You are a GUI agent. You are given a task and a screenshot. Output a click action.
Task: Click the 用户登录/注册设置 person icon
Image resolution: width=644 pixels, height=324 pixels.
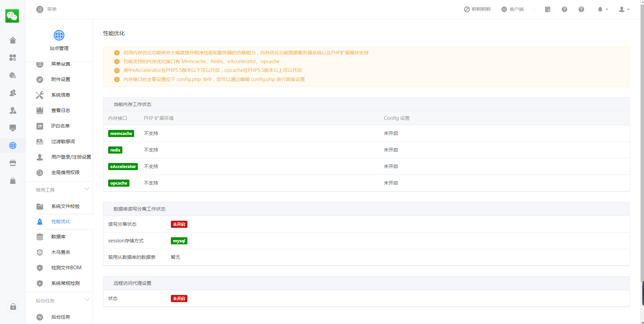point(40,157)
